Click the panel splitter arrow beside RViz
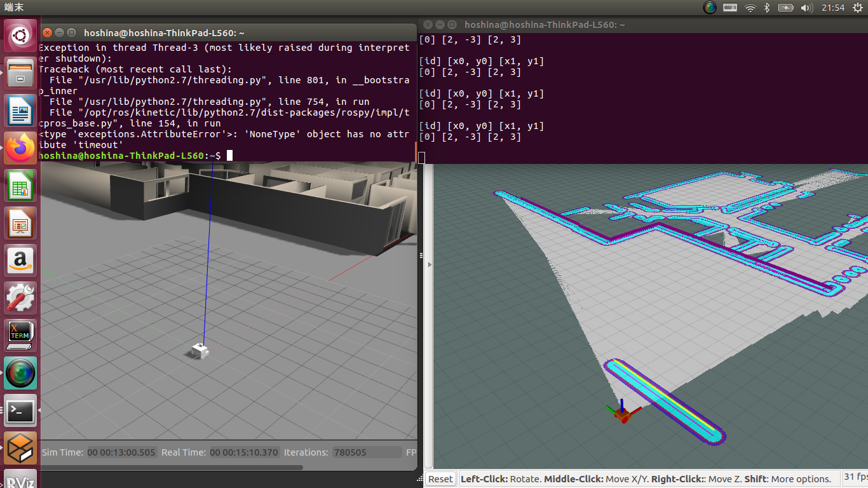Screen dimensions: 868x488 (430, 264)
